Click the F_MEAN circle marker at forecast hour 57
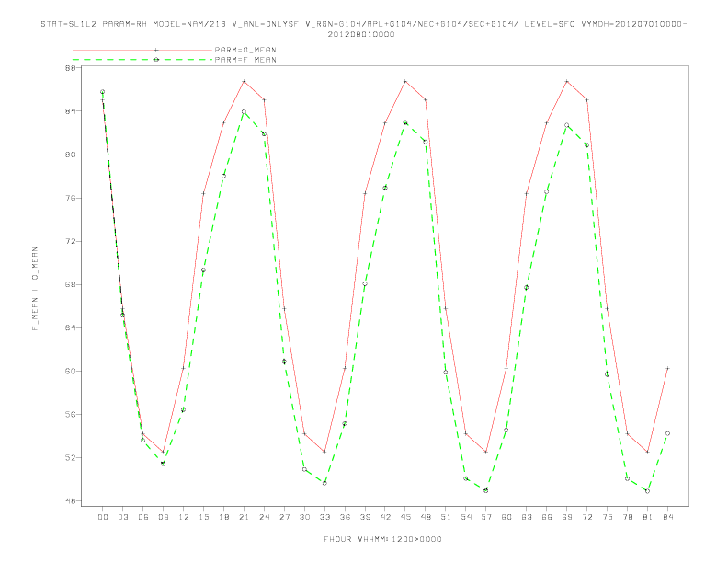Screen dimensions: 728x563 [486, 490]
